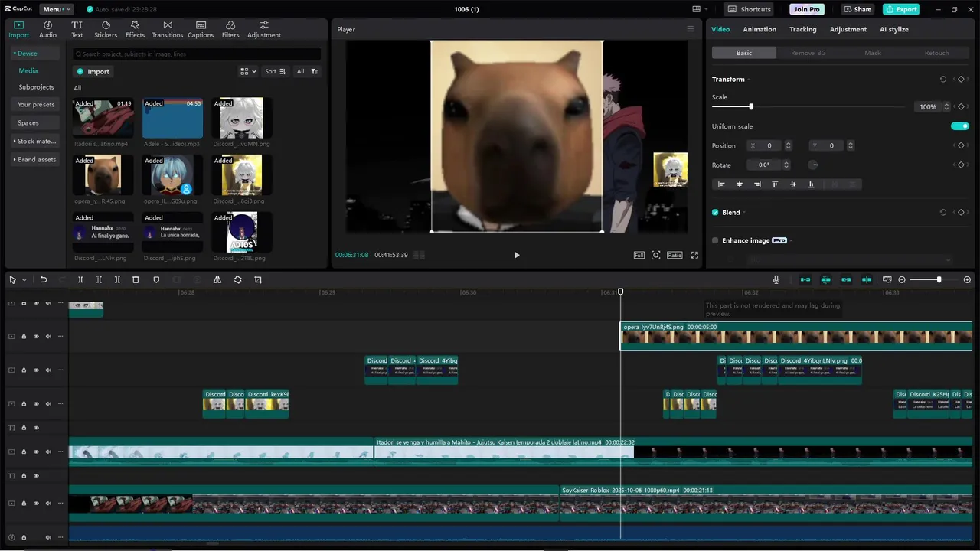Toggle the Uniform scale switch
This screenshot has width=980, height=551.
959,126
